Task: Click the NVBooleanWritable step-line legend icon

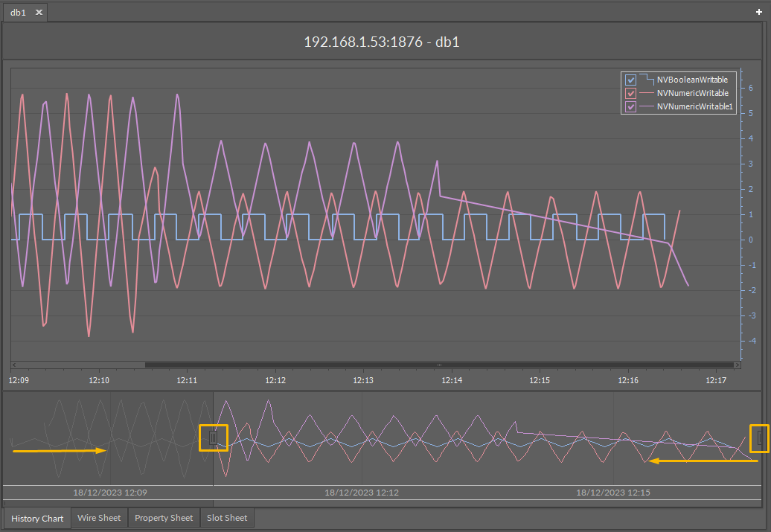Action: (647, 80)
